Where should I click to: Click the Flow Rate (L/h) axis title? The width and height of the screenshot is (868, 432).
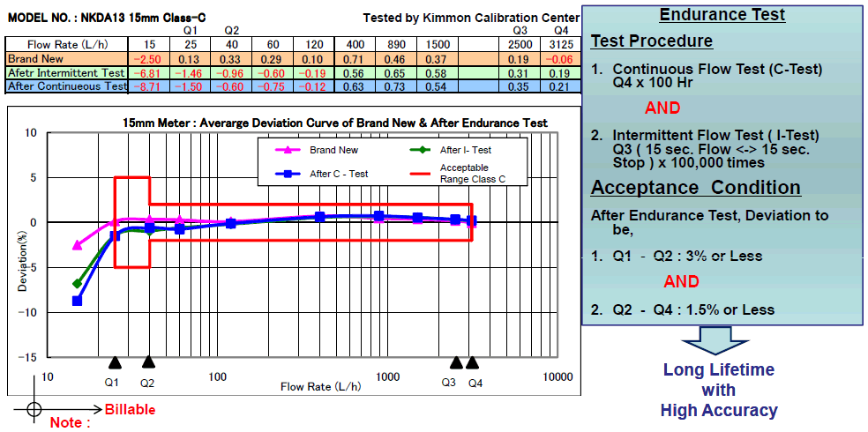(319, 386)
